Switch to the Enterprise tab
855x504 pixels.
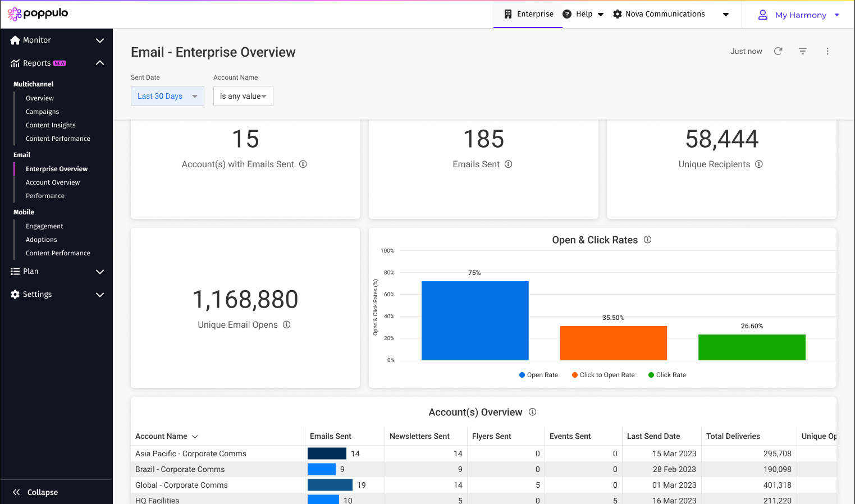pos(528,14)
